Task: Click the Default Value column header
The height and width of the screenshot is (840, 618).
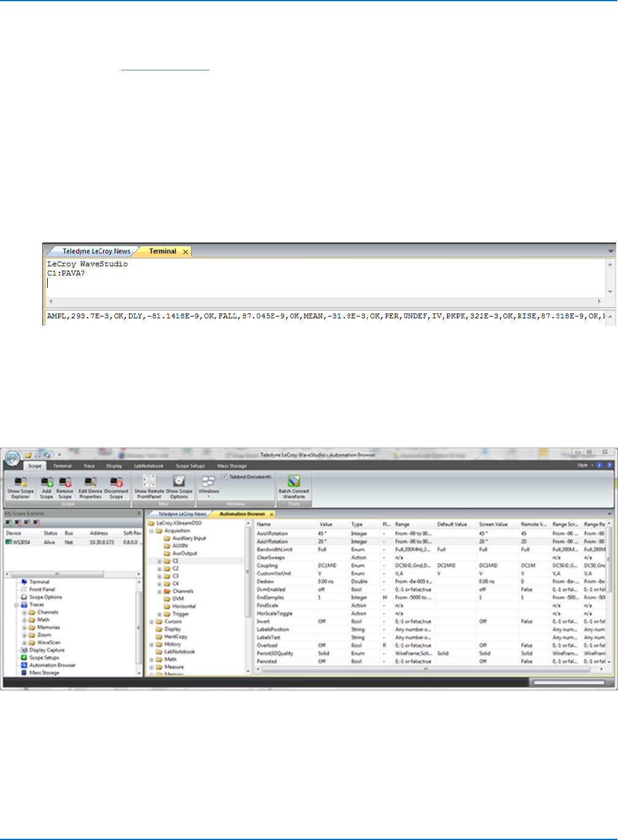Action: click(x=456, y=524)
